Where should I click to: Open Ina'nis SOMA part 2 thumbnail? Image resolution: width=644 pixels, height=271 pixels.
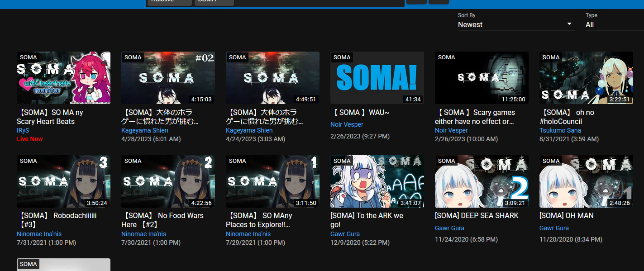point(168,181)
